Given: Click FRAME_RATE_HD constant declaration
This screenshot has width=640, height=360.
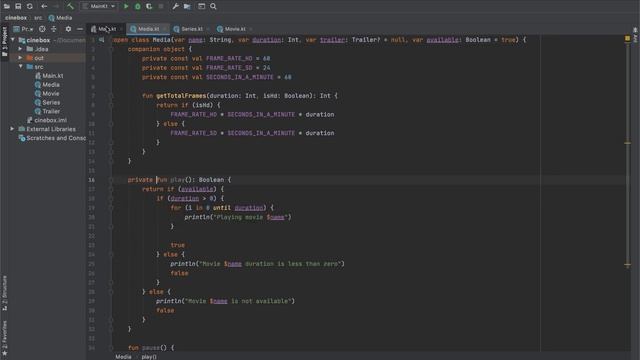Looking at the screenshot, I should pos(229,58).
